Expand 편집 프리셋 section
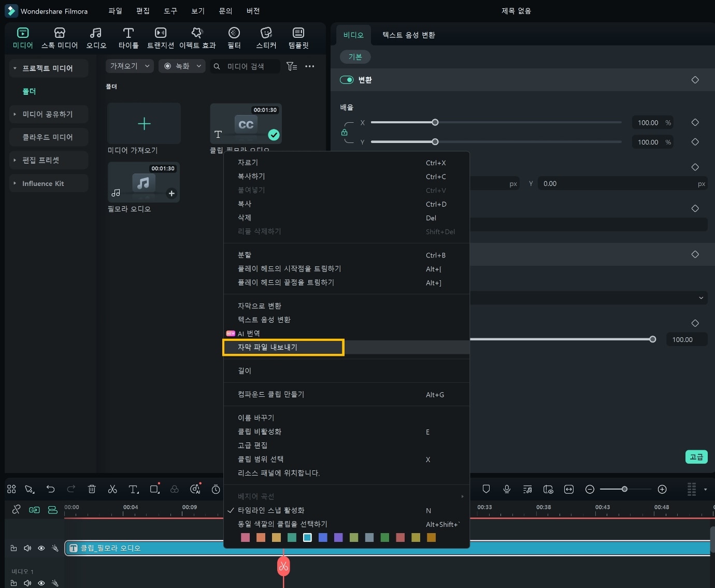The image size is (715, 588). click(x=15, y=160)
